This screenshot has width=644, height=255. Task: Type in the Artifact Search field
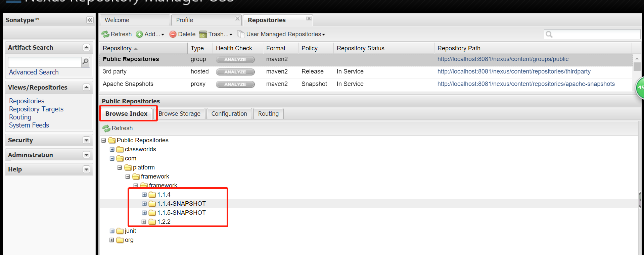pos(45,62)
